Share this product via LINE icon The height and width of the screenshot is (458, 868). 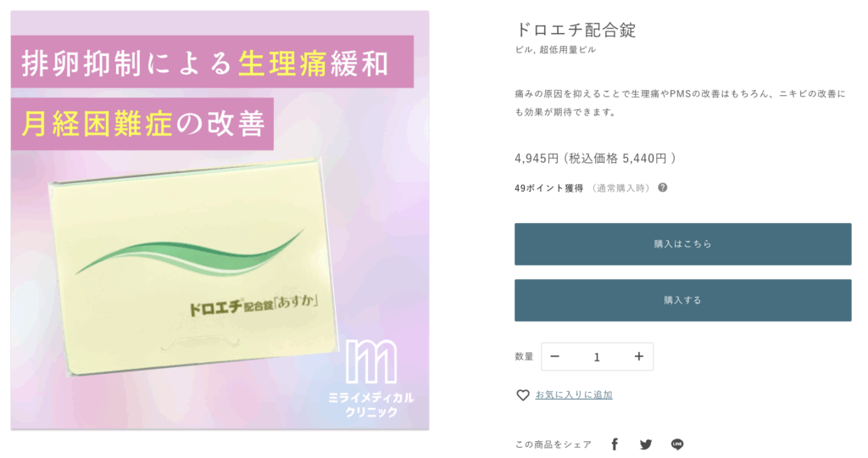tap(677, 444)
